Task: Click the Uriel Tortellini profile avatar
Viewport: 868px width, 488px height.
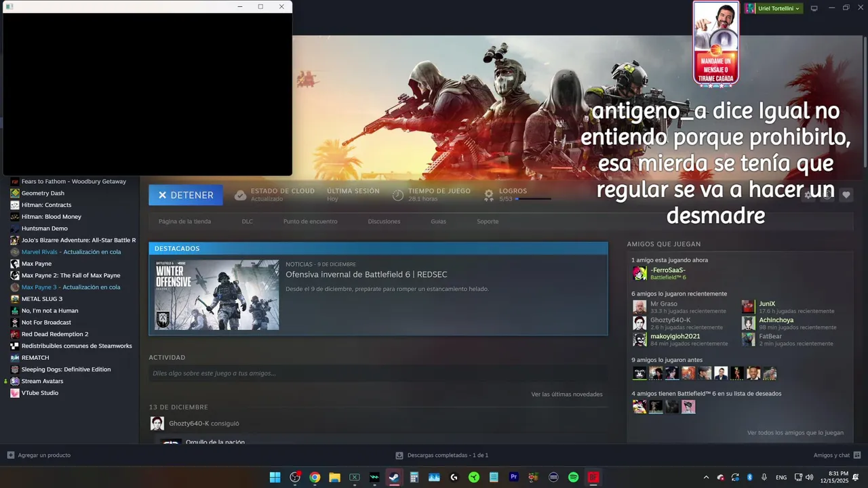Action: pos(749,8)
